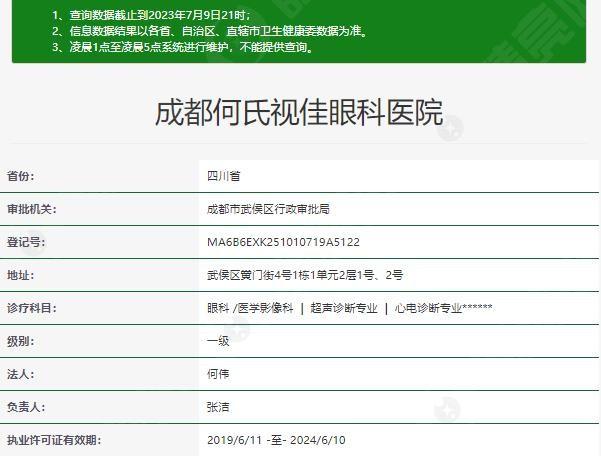This screenshot has width=601, height=456.
Task: Click the 心电诊断专业 text in departments
Action: point(428,308)
